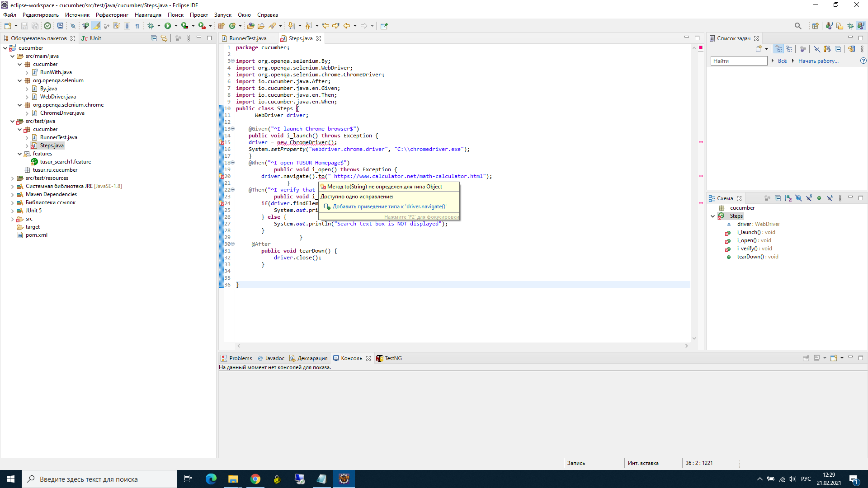Toggle Show Whitespace Characters pilcrow button
This screenshot has width=868, height=488.
coord(137,26)
